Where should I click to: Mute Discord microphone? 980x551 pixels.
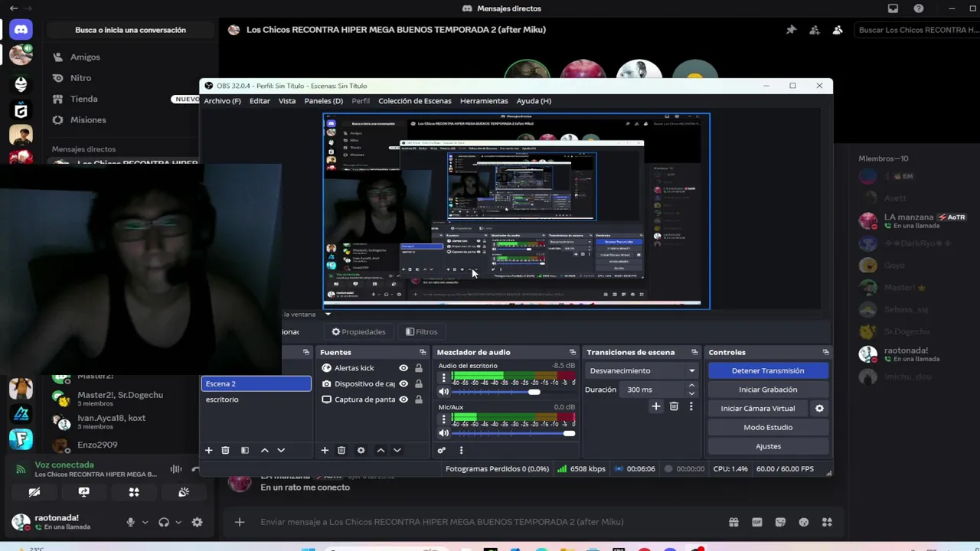pyautogui.click(x=130, y=522)
